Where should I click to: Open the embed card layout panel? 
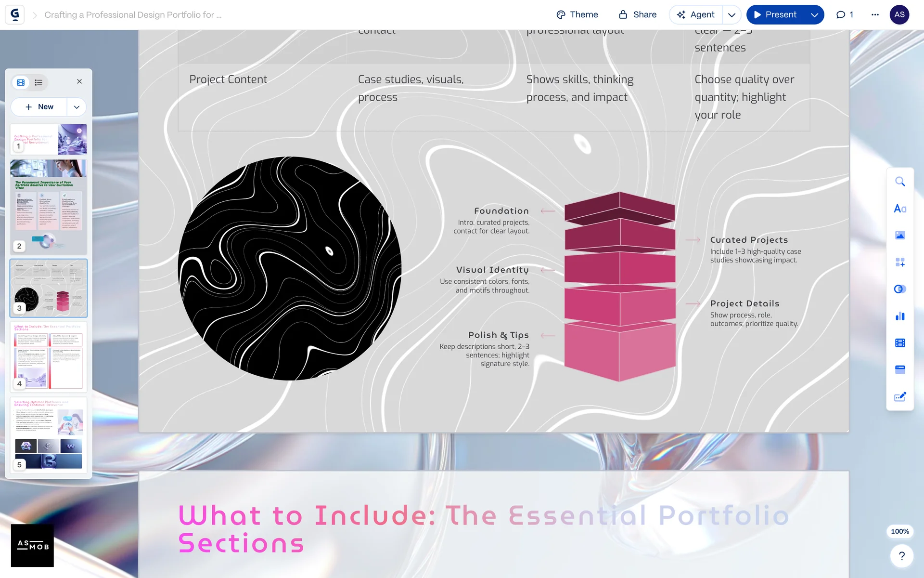(899, 370)
